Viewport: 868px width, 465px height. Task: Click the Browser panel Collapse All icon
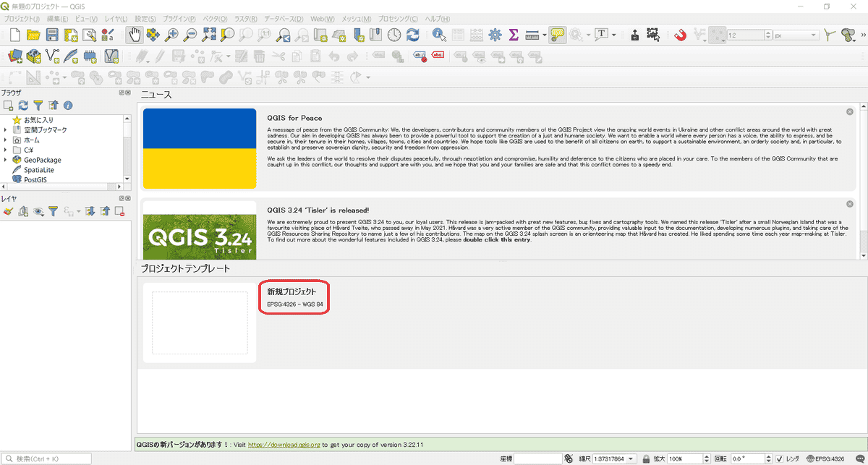(x=53, y=106)
